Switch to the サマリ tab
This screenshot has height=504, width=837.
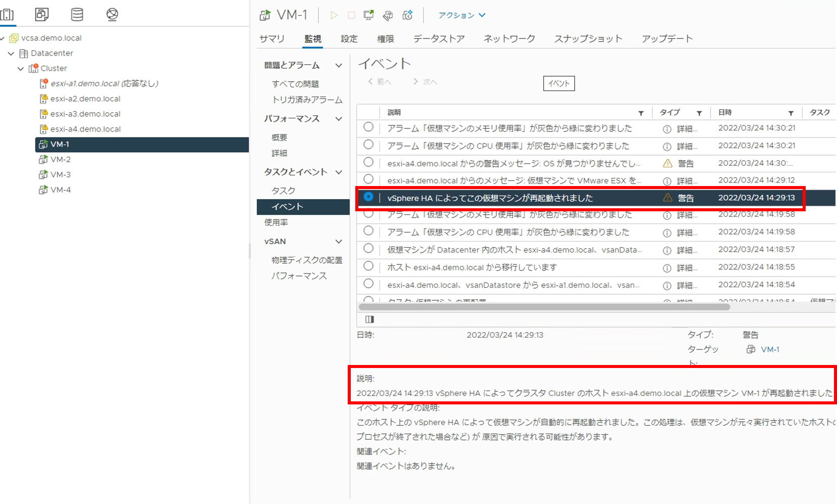click(x=272, y=39)
